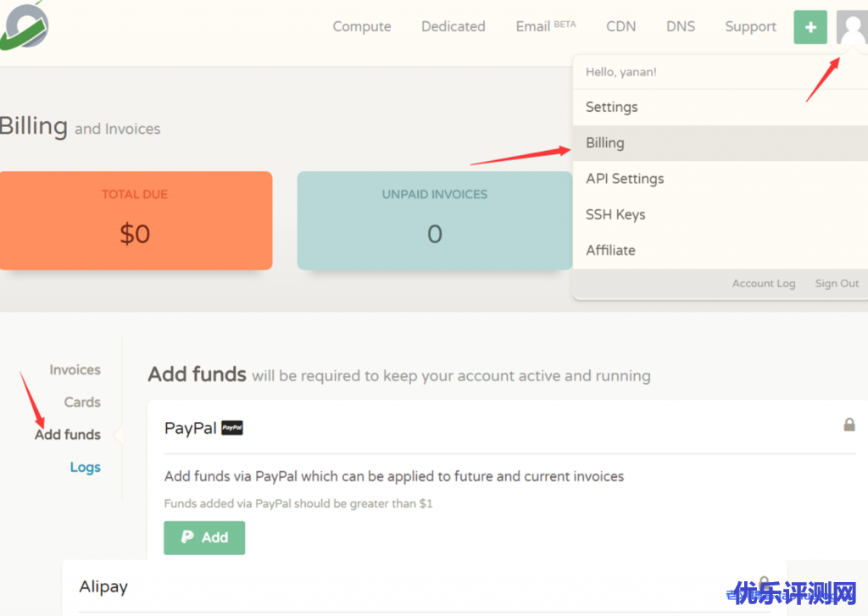The width and height of the screenshot is (868, 616).
Task: Choose Billing in the account dropdown
Action: click(605, 143)
